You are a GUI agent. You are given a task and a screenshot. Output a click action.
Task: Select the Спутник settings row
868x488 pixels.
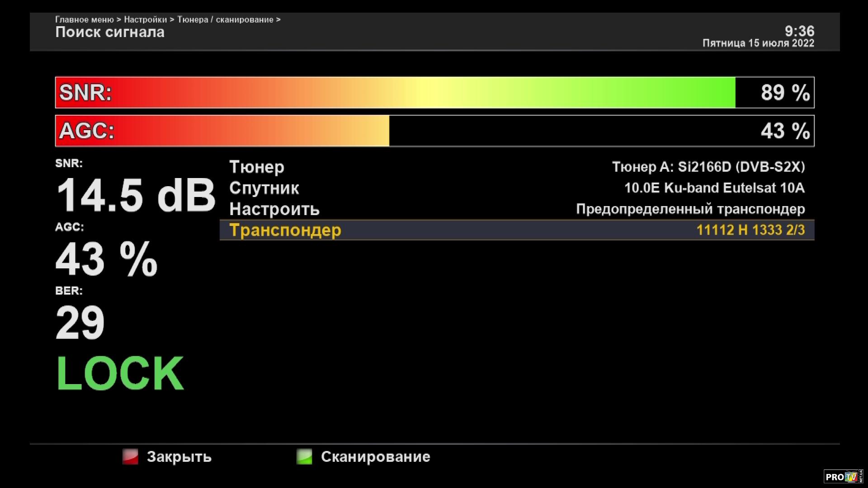click(264, 188)
